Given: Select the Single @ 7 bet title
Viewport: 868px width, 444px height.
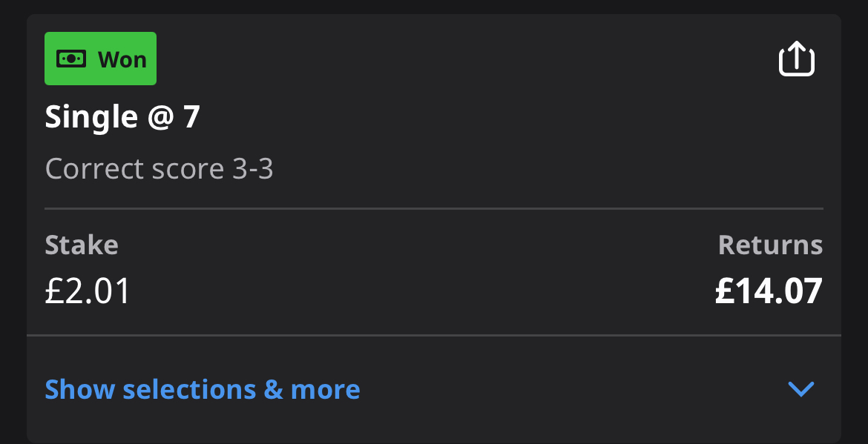Looking at the screenshot, I should coord(122,117).
